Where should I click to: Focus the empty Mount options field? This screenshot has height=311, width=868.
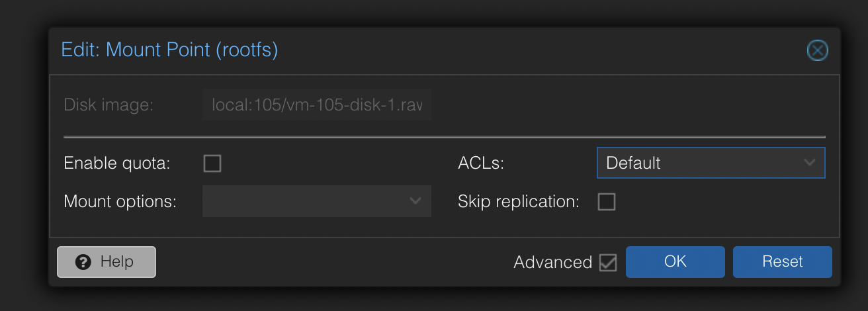(x=317, y=201)
